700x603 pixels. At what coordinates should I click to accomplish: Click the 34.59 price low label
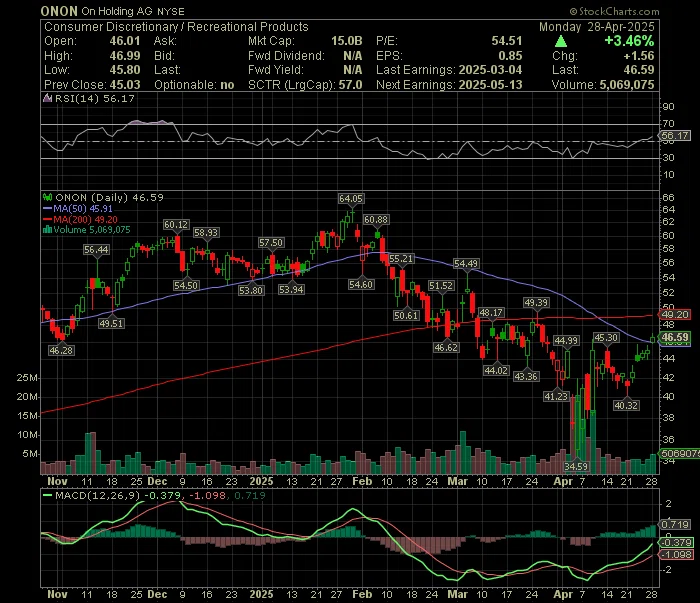coord(576,466)
